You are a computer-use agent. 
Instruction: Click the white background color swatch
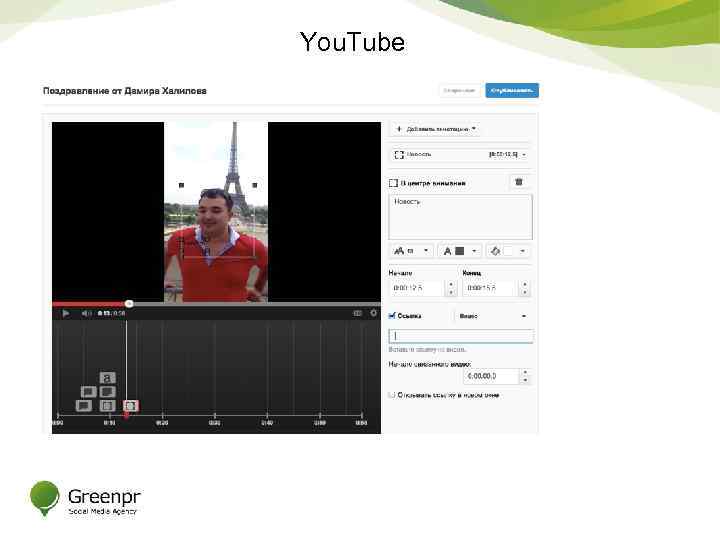[508, 251]
